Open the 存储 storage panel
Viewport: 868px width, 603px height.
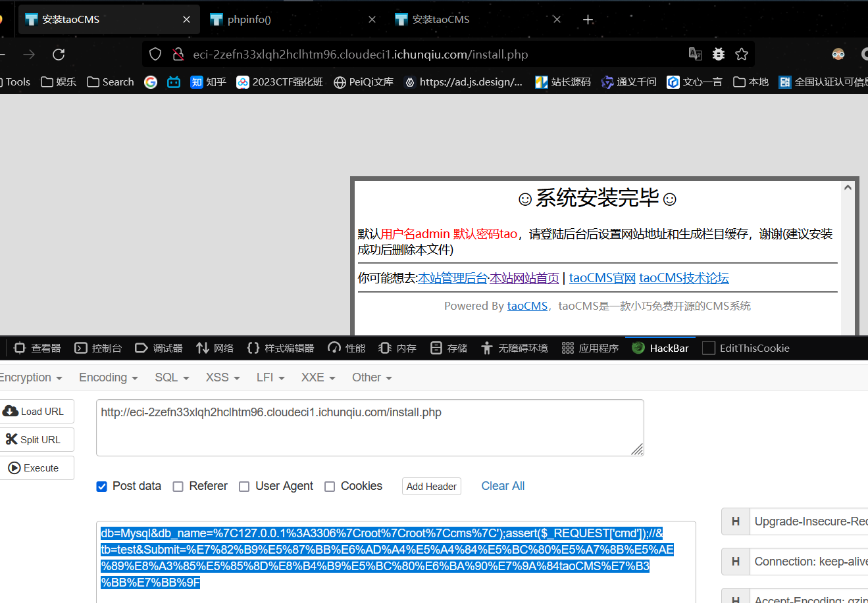449,348
